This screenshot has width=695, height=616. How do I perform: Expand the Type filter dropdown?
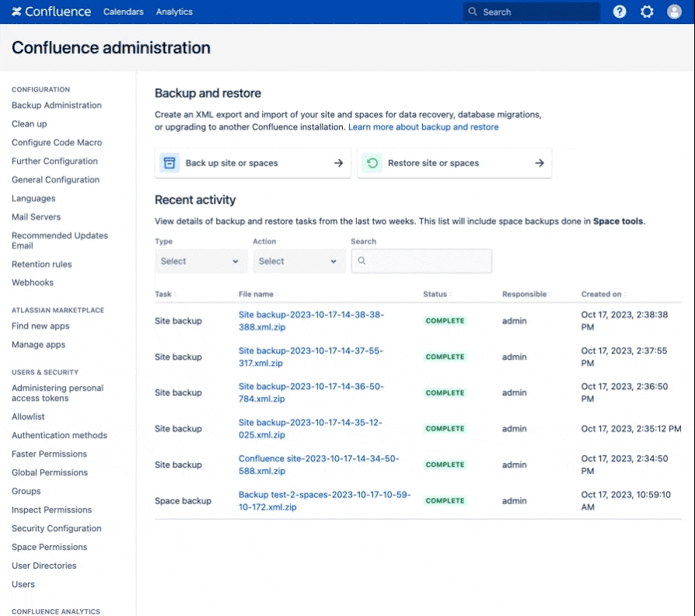tap(201, 261)
